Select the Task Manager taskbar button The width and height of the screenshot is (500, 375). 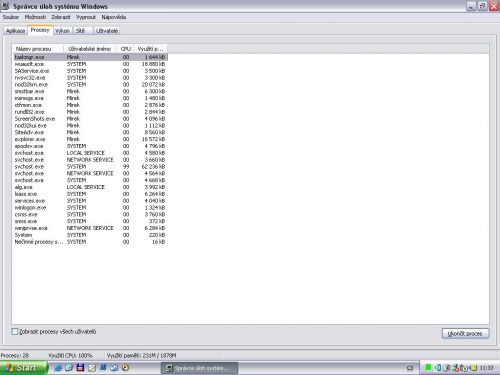tap(199, 368)
